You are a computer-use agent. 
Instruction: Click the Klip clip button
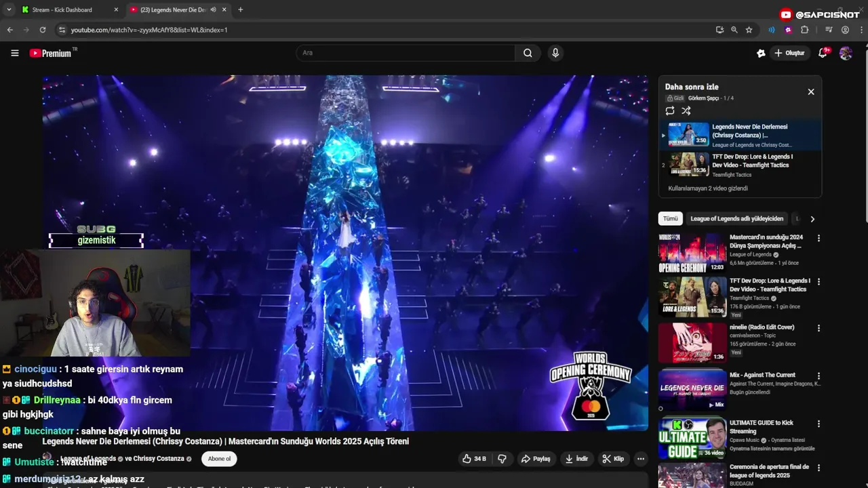(613, 459)
